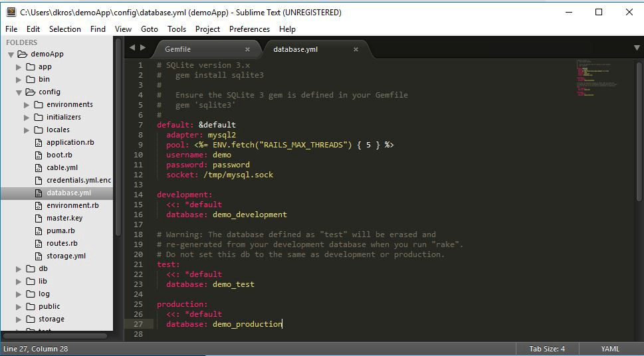The image size is (644, 356).
Task: Open the Goto menu
Action: 150,29
